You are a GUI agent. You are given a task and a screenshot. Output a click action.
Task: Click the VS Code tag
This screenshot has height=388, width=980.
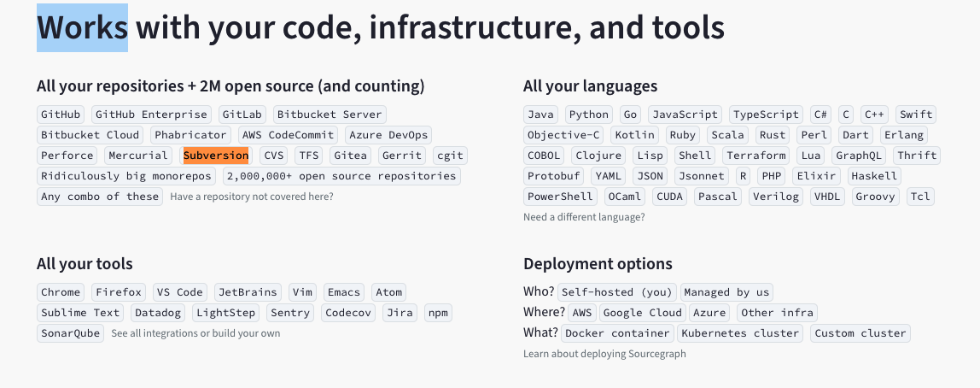[x=180, y=292]
